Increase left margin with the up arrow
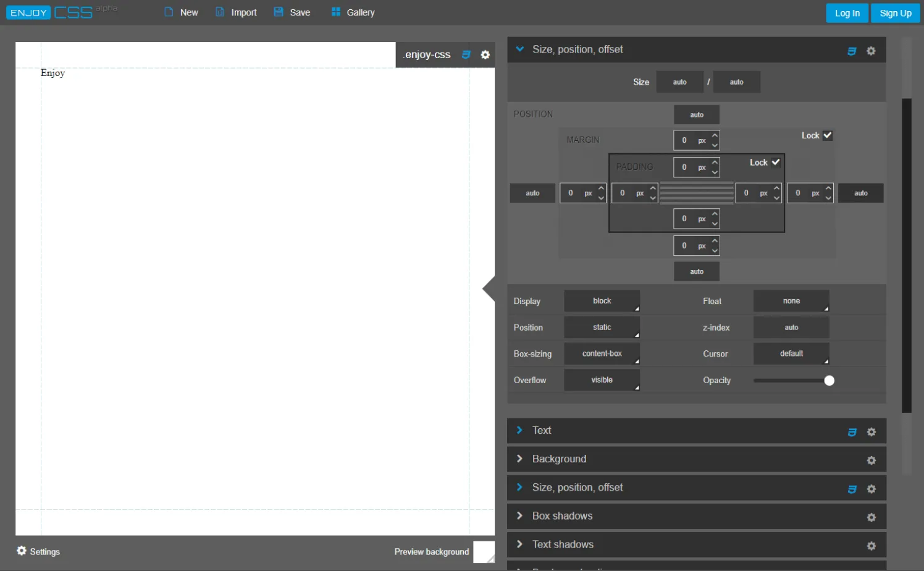The width and height of the screenshot is (924, 571). pyautogui.click(x=601, y=188)
